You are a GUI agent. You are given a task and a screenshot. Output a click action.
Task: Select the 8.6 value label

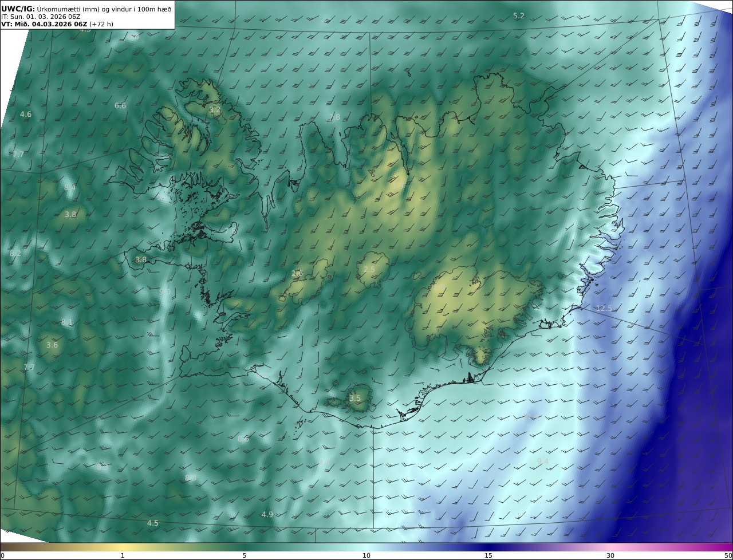pos(243,439)
